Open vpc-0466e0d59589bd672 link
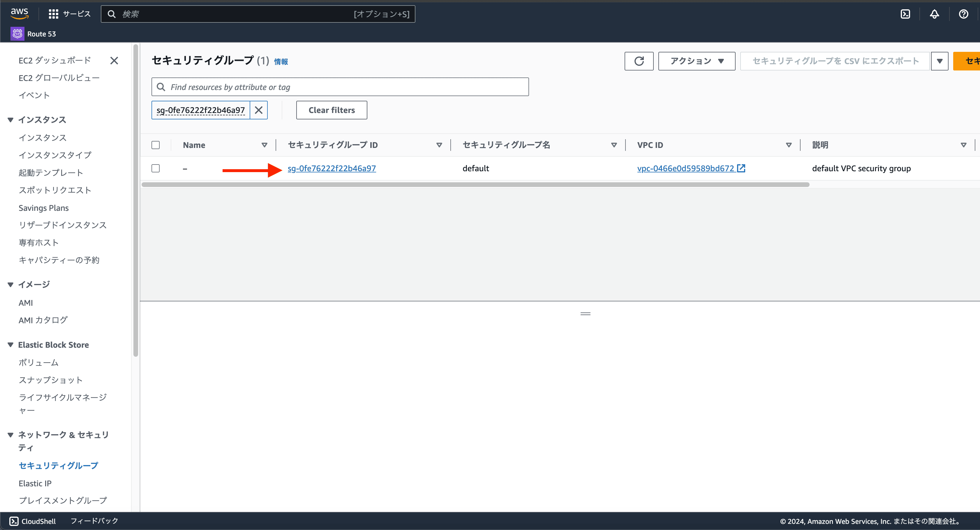 tap(685, 168)
